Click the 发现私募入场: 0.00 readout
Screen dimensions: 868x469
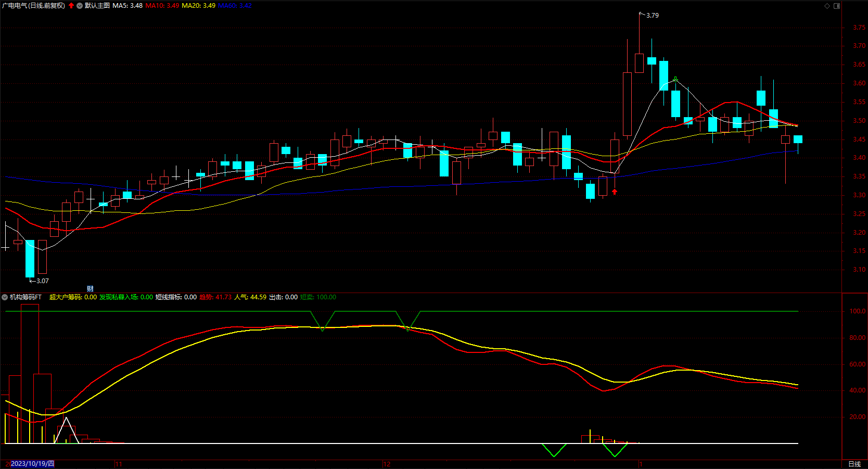[x=126, y=297]
